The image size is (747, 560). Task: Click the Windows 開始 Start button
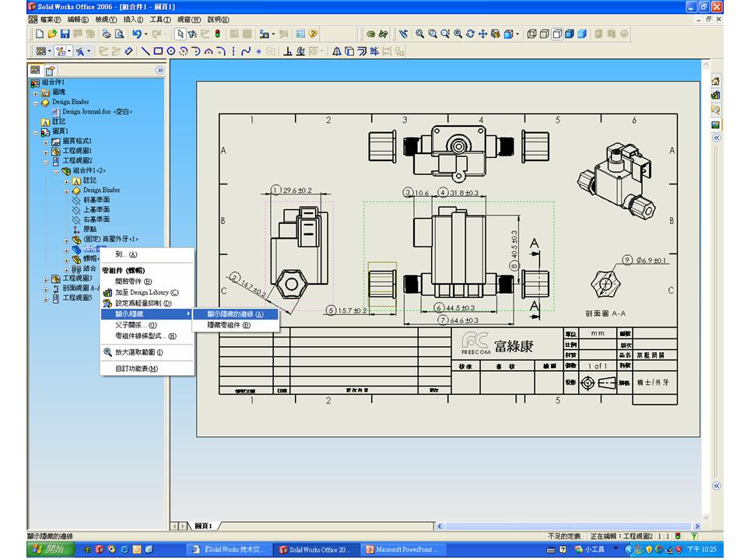[50, 549]
